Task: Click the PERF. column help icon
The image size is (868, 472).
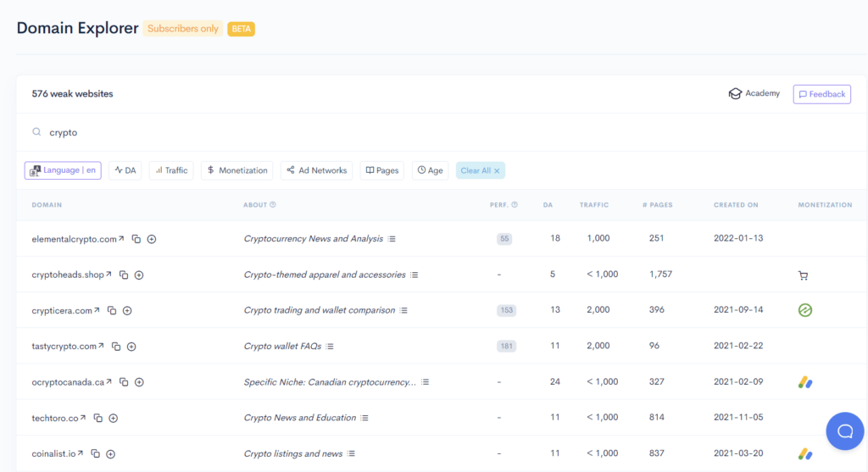Action: click(x=515, y=205)
